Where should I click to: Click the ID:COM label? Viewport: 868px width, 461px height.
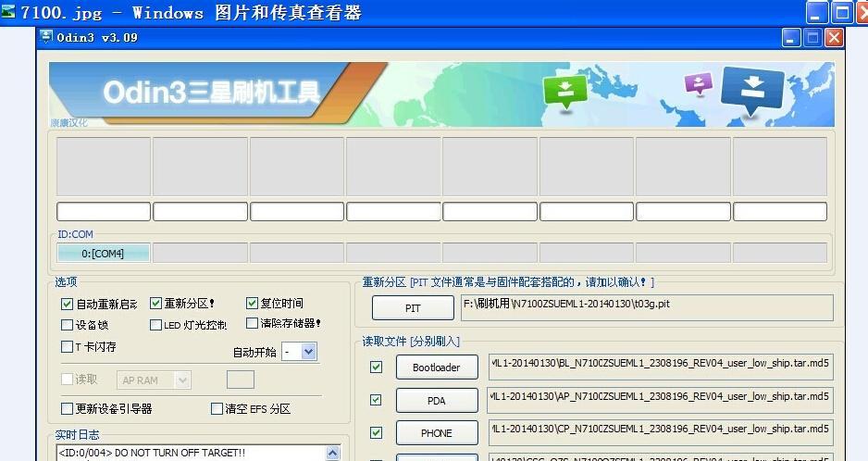[75, 234]
